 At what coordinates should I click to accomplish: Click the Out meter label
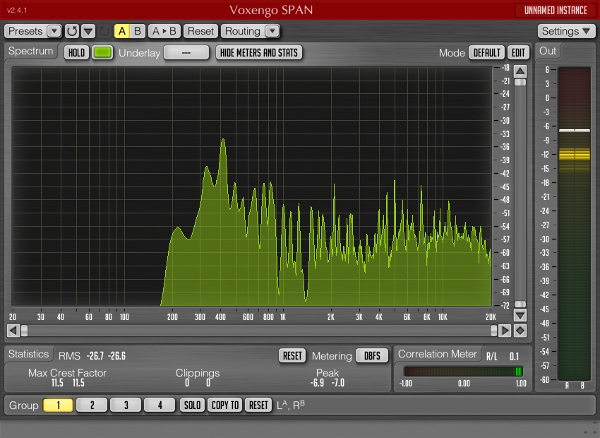point(548,51)
